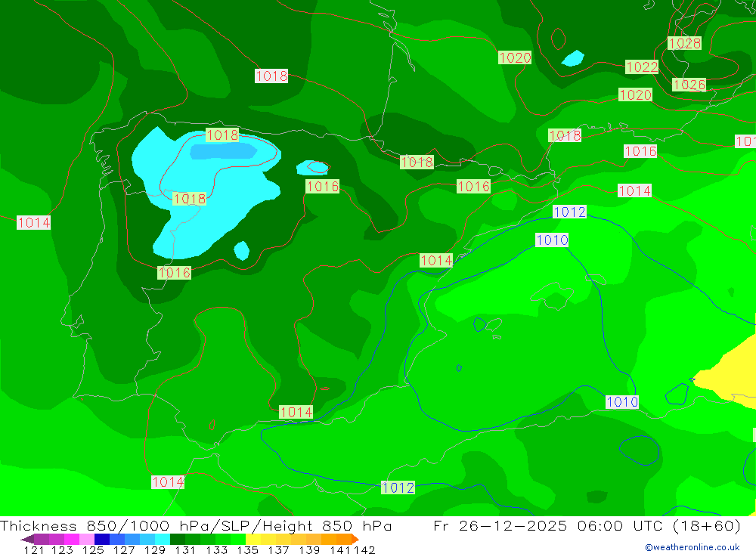Screen dimensions: 756x554
Task: Click legend value 127
Action: click(x=124, y=549)
